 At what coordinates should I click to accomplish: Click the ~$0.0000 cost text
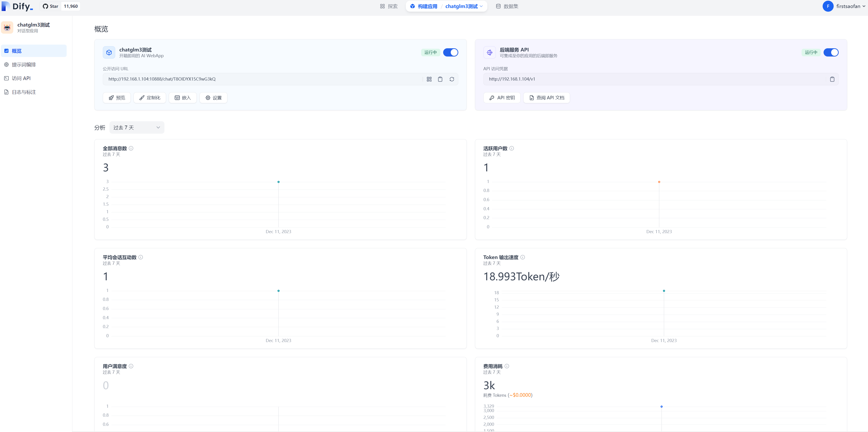click(520, 395)
